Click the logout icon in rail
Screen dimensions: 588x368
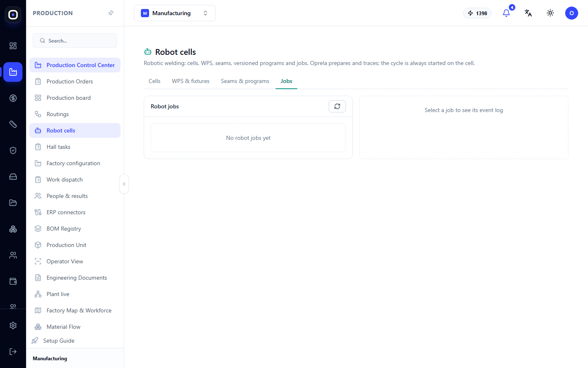click(13, 352)
